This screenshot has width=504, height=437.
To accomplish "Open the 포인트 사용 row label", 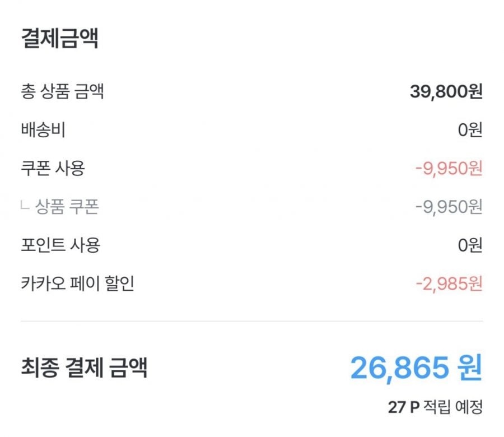I will [x=60, y=245].
